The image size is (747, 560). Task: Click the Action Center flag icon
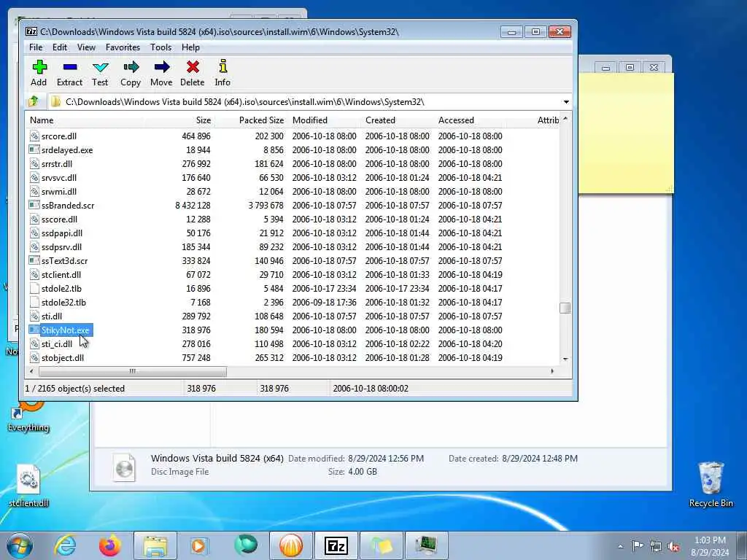(x=638, y=546)
